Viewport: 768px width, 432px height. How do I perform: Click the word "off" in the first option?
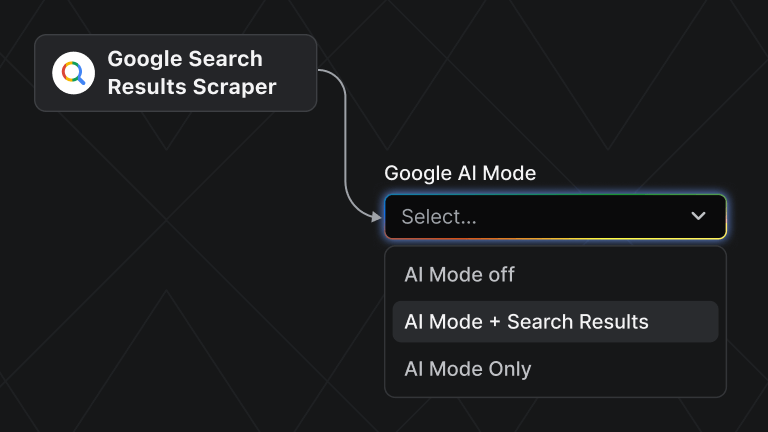click(500, 274)
